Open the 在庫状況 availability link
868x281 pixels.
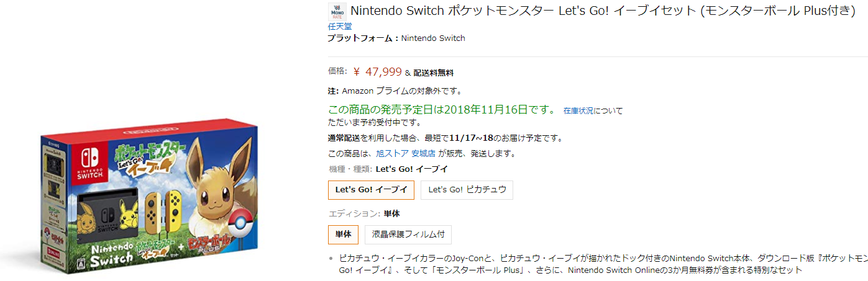point(579,111)
